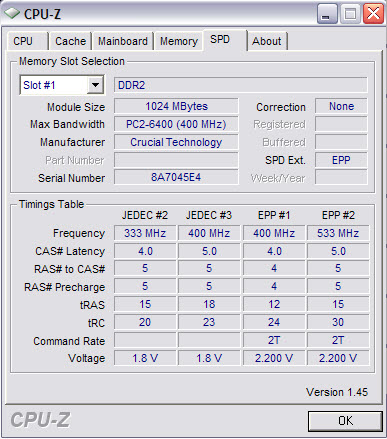The image size is (387, 439).
Task: Click the Max Bandwidth PC2-6400 field
Action: coord(176,124)
